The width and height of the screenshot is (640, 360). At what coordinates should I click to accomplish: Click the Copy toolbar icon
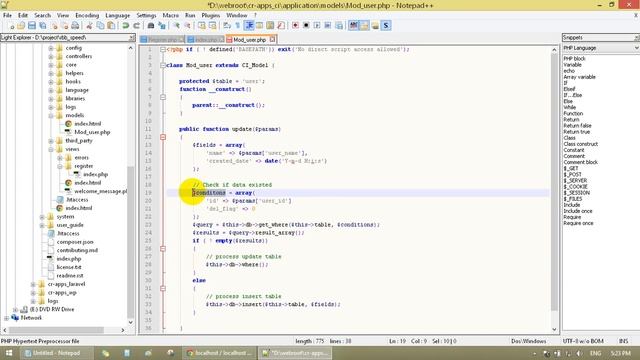tap(100, 26)
